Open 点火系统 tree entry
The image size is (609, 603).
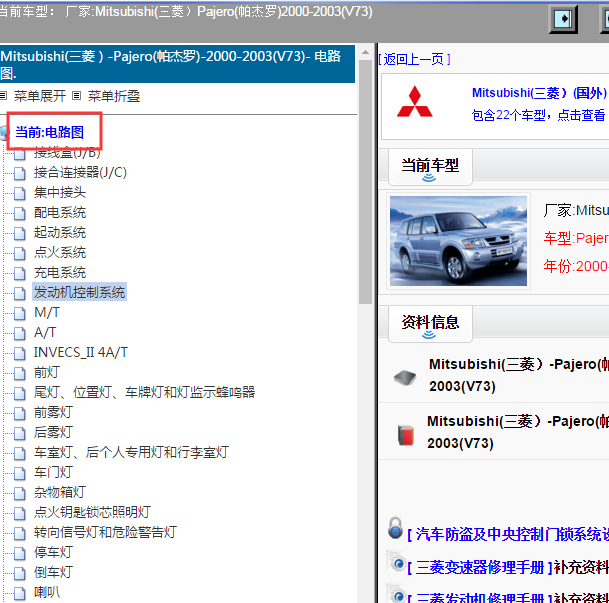(60, 252)
